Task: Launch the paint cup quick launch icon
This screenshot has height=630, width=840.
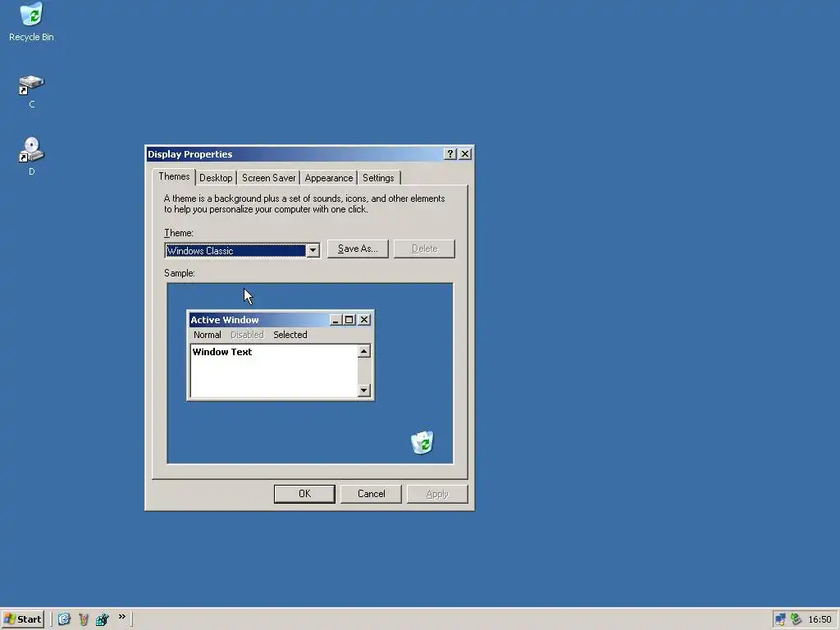Action: (83, 619)
